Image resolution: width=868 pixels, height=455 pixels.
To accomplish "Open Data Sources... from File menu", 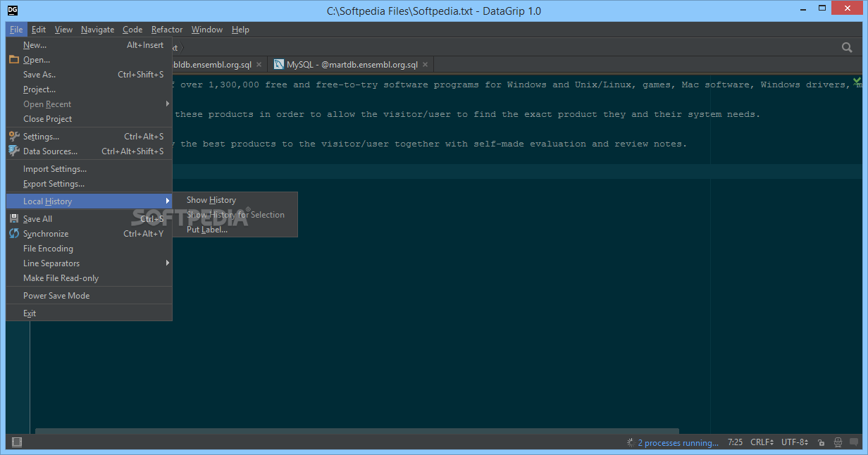I will click(x=89, y=151).
